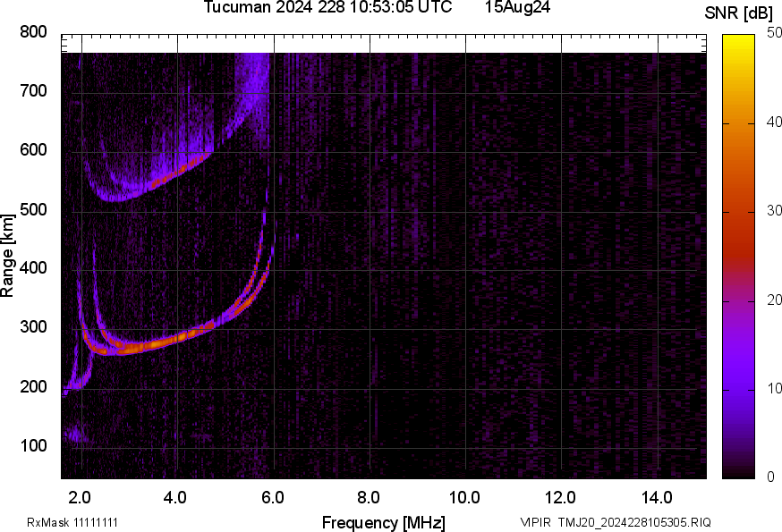Click the 15Aug24 date label

point(517,8)
